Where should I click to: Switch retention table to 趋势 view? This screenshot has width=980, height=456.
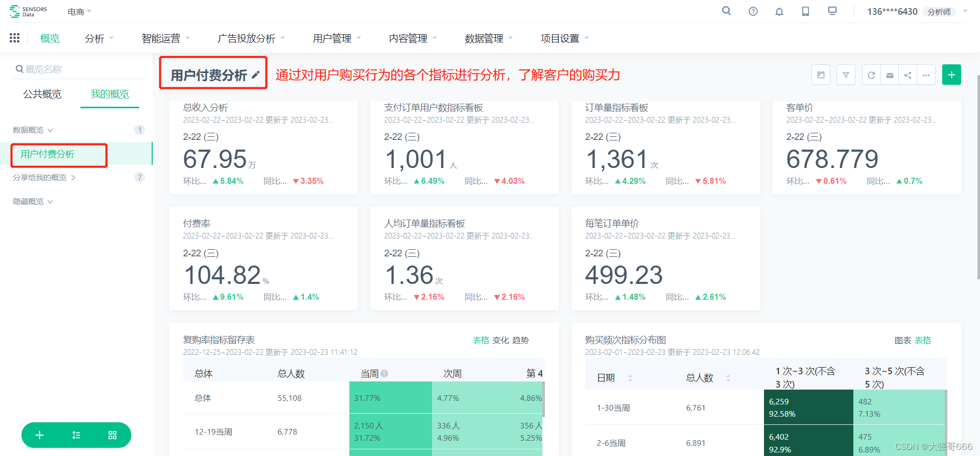pyautogui.click(x=520, y=340)
